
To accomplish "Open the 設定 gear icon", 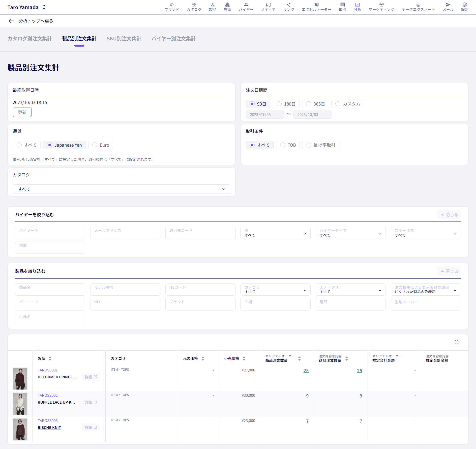I will 465,7.
